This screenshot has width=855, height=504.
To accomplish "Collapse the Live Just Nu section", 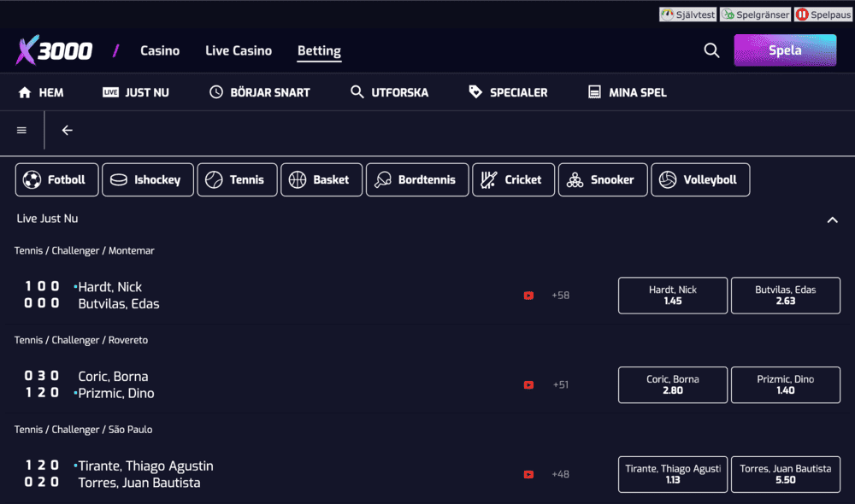I will pyautogui.click(x=832, y=220).
